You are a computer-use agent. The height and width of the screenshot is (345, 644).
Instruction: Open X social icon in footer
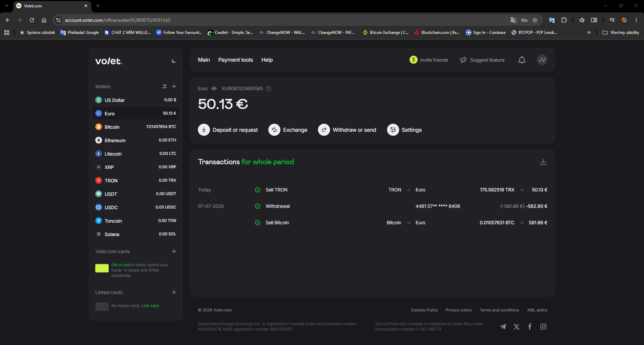click(x=517, y=327)
